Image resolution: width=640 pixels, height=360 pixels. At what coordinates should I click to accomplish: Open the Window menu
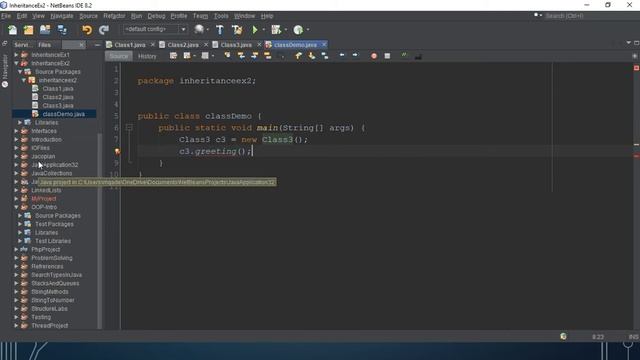click(x=244, y=16)
